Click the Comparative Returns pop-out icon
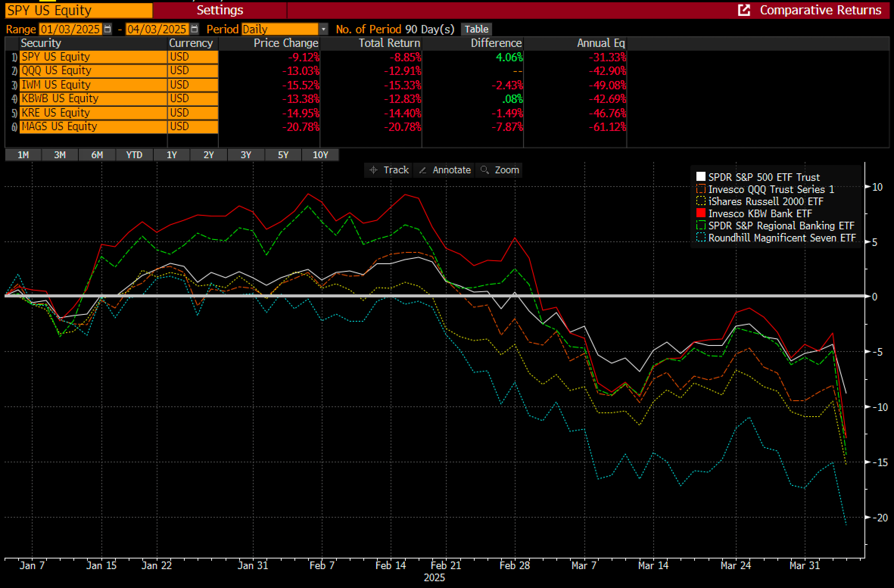The image size is (894, 588). pos(744,10)
